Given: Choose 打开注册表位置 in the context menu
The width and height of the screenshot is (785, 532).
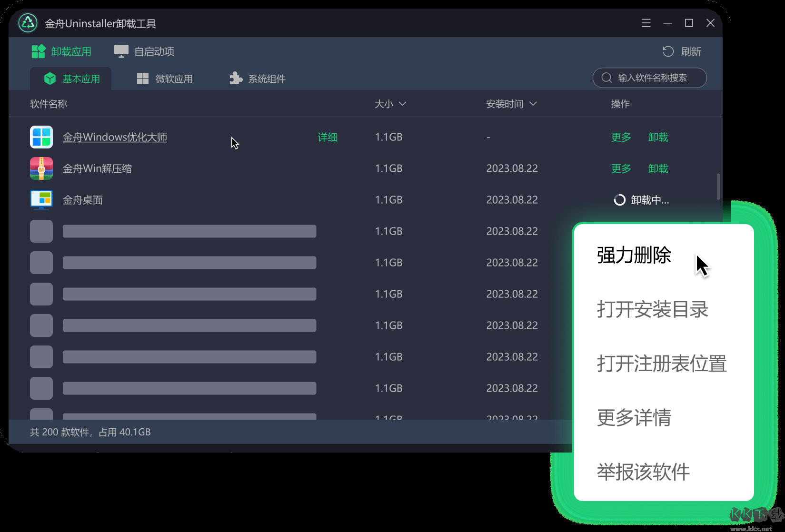Looking at the screenshot, I should (x=662, y=364).
